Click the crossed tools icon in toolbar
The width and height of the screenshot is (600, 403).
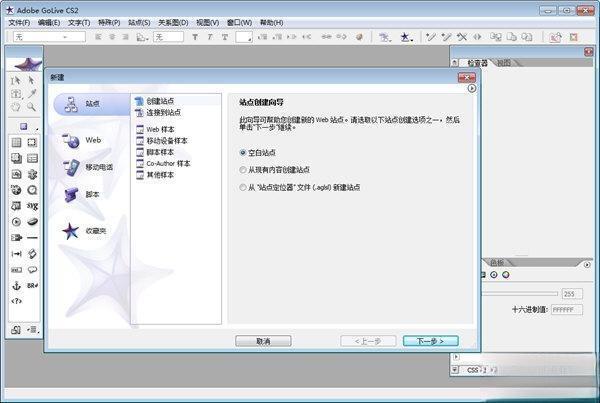[x=462, y=37]
